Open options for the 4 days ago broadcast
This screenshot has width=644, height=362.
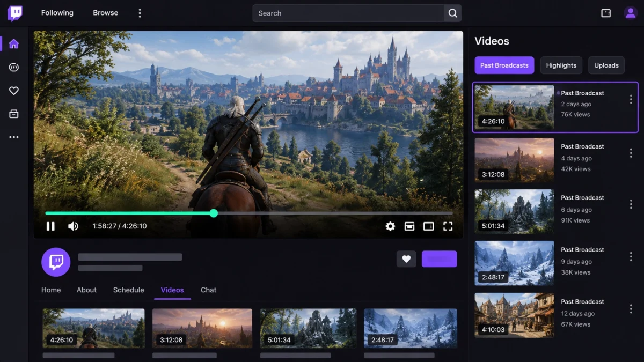point(631,153)
